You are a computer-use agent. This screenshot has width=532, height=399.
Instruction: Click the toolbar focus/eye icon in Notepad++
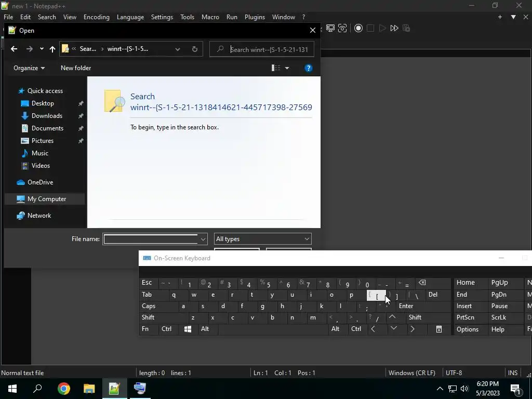point(342,28)
